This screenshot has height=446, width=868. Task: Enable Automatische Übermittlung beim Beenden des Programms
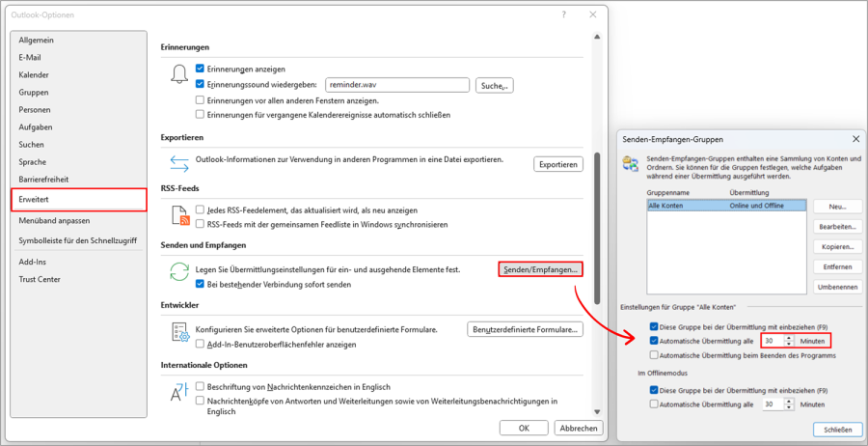(654, 355)
